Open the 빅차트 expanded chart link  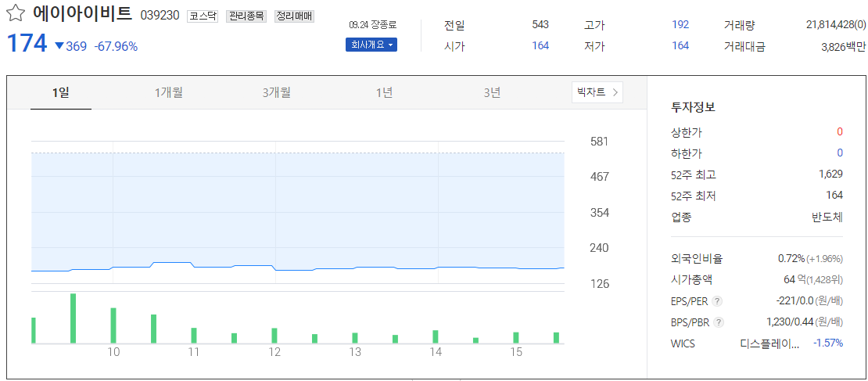pos(597,92)
